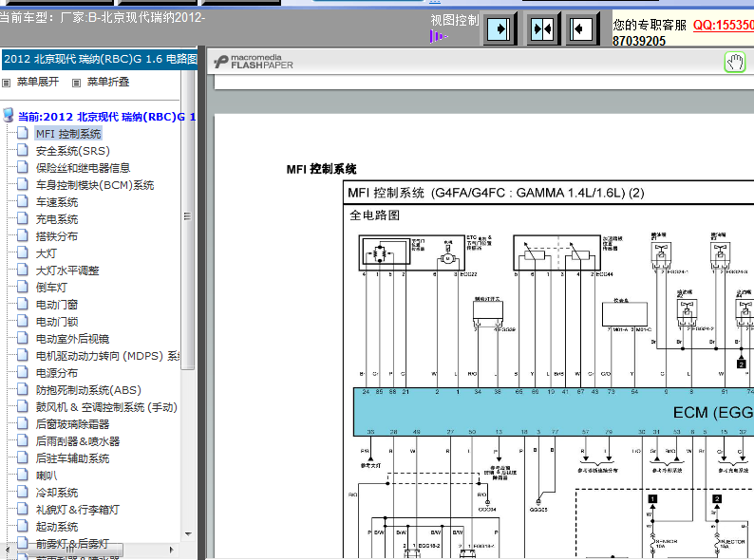This screenshot has width=754, height=560.
Task: Click the first view control button (panel right)
Action: point(500,28)
